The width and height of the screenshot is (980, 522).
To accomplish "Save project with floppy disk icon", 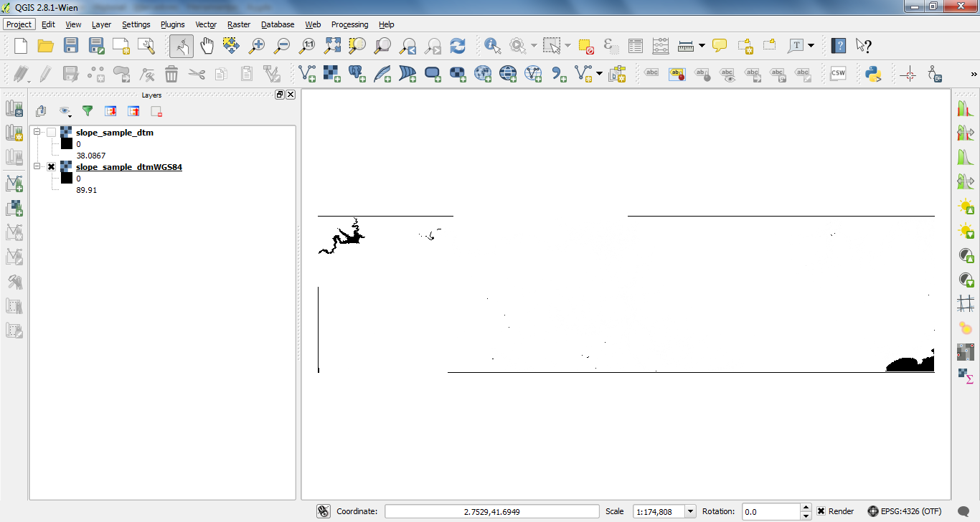I will (71, 46).
